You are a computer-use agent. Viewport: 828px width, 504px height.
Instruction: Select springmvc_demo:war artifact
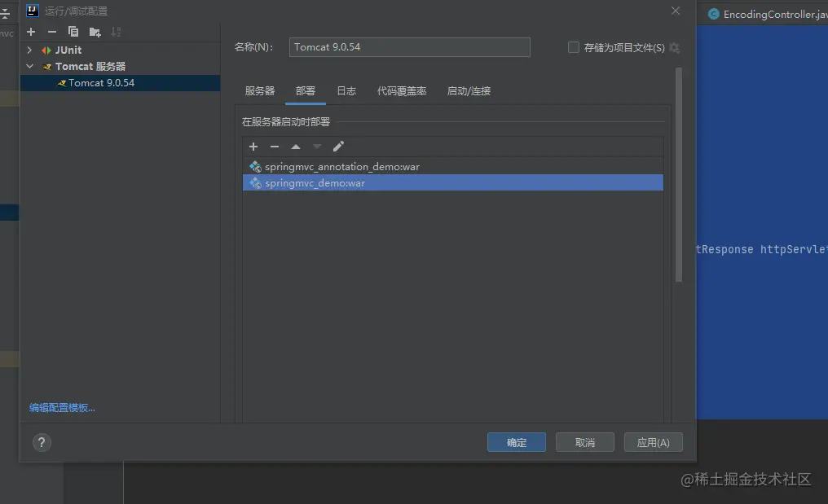point(452,182)
